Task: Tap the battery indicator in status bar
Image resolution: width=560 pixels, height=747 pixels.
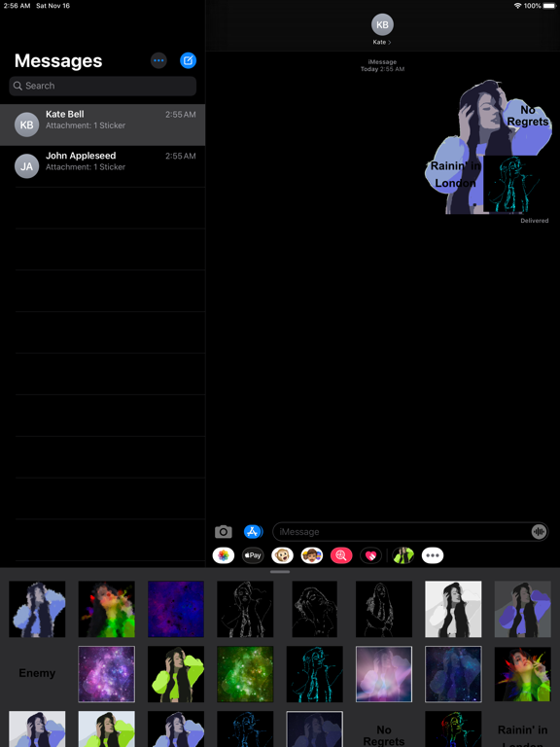Action: pos(549,6)
